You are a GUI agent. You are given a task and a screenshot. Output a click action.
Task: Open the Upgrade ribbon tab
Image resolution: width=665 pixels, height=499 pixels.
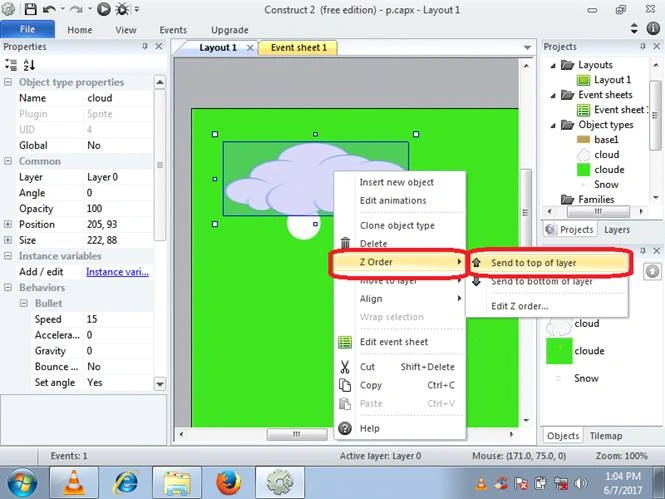[x=230, y=30]
